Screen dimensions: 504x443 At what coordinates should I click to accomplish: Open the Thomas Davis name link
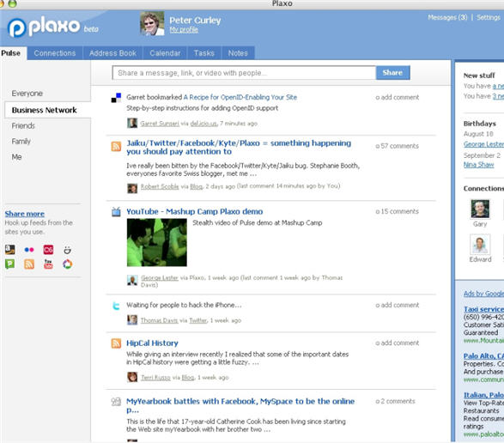click(159, 320)
